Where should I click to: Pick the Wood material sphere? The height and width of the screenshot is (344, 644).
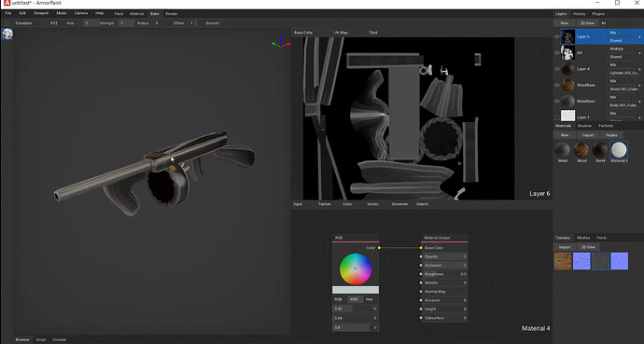pyautogui.click(x=581, y=150)
